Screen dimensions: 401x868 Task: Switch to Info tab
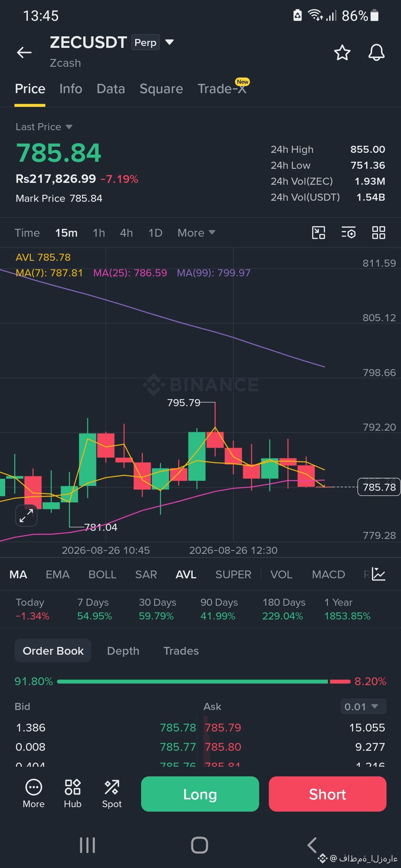[71, 89]
